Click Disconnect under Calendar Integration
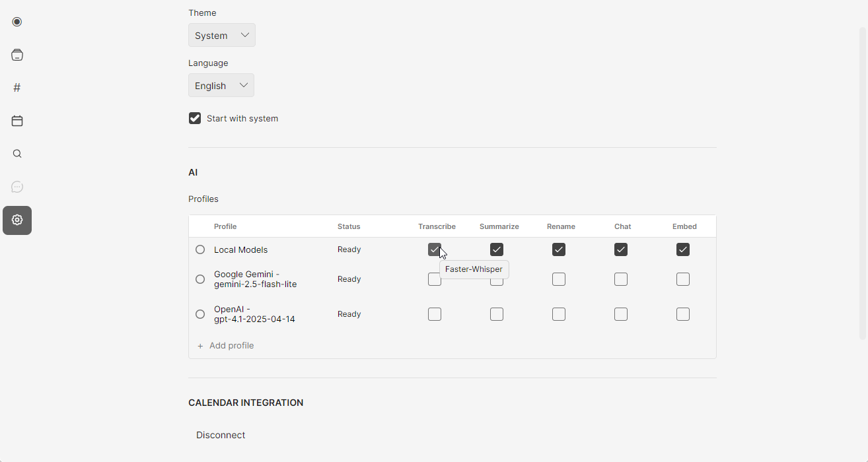868x462 pixels. click(221, 435)
